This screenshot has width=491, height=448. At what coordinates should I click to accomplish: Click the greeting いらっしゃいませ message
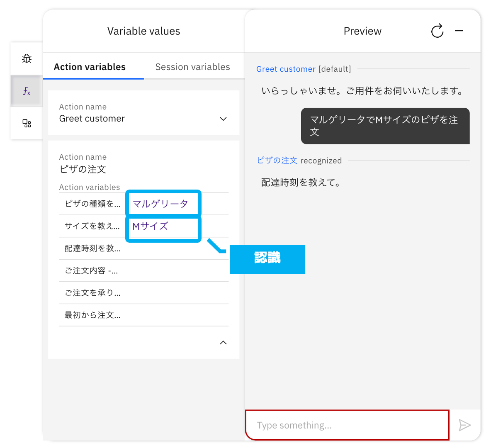362,91
